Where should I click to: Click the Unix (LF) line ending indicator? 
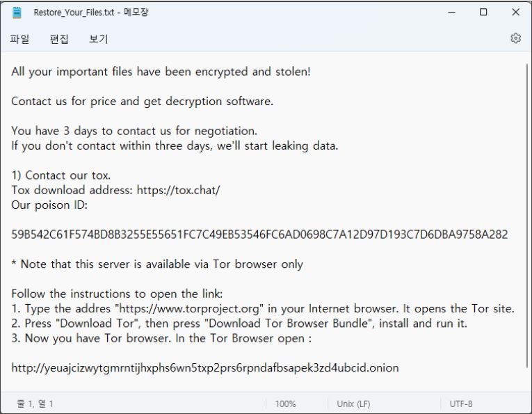pyautogui.click(x=353, y=404)
